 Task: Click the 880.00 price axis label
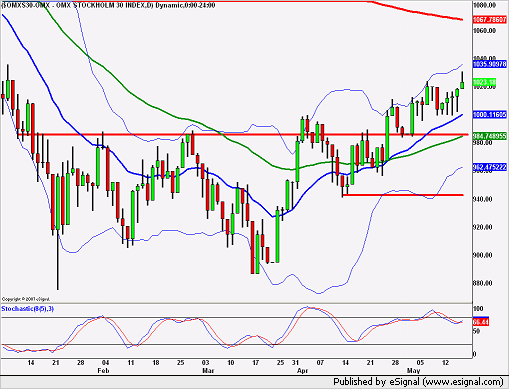(x=483, y=283)
